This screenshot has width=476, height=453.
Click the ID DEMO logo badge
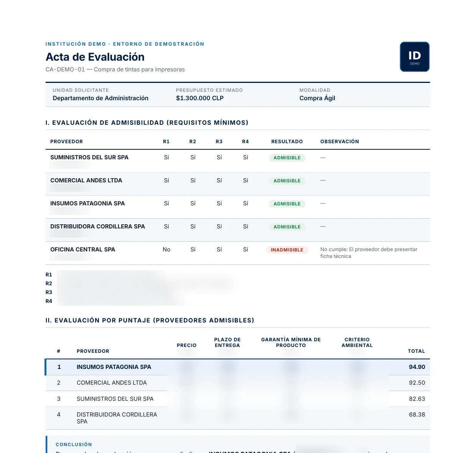(415, 57)
